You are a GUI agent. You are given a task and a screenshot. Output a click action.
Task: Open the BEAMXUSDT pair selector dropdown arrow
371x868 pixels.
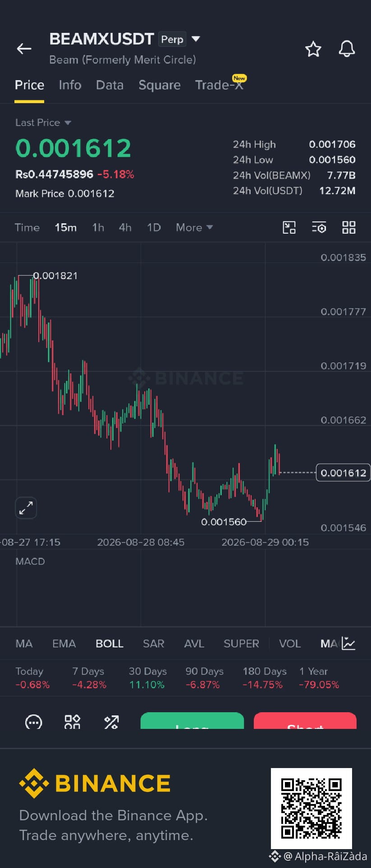(x=196, y=39)
